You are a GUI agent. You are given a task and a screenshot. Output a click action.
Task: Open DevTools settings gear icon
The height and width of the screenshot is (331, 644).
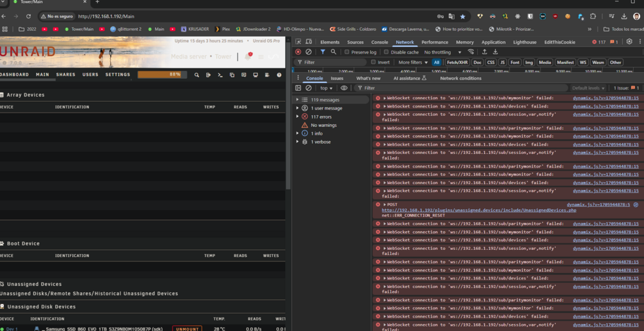coord(629,41)
